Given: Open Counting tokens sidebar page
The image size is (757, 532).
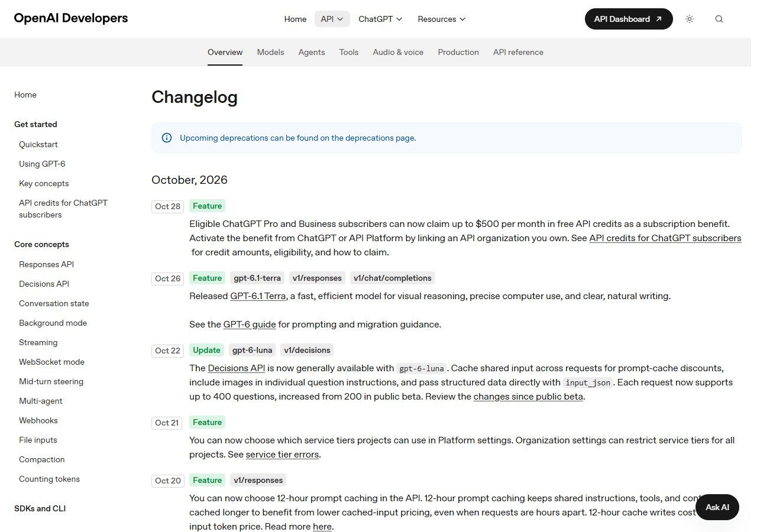Looking at the screenshot, I should click(x=49, y=479).
